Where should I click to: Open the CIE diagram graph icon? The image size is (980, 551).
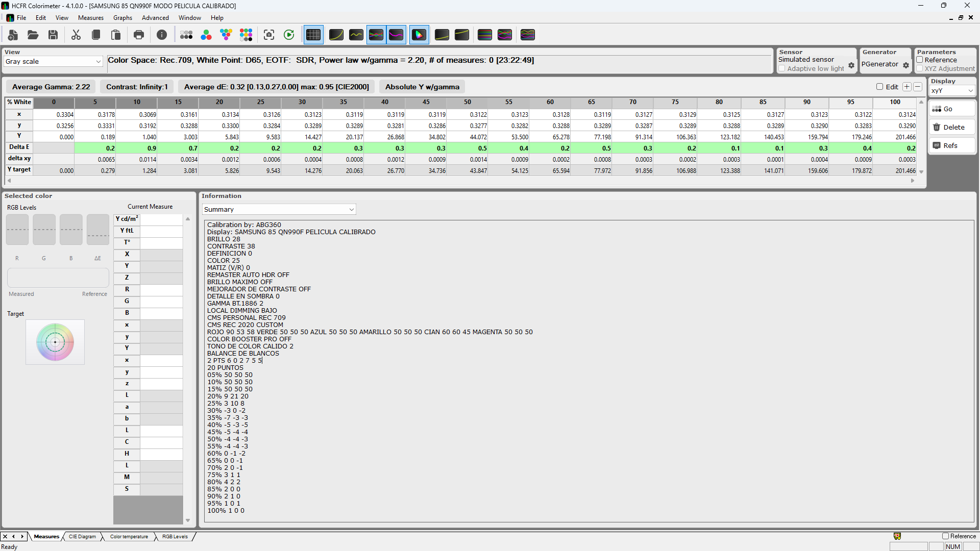pyautogui.click(x=419, y=35)
